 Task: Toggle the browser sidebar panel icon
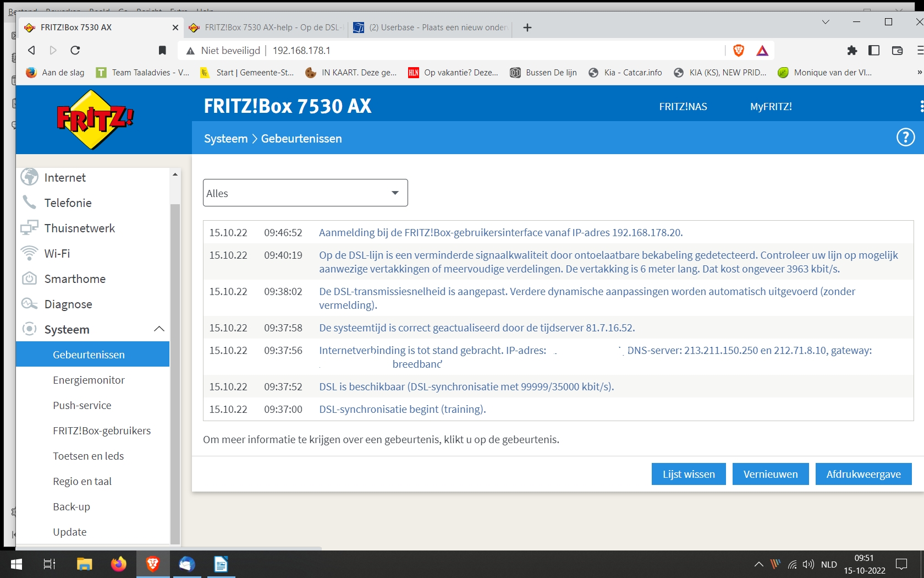[x=874, y=51]
